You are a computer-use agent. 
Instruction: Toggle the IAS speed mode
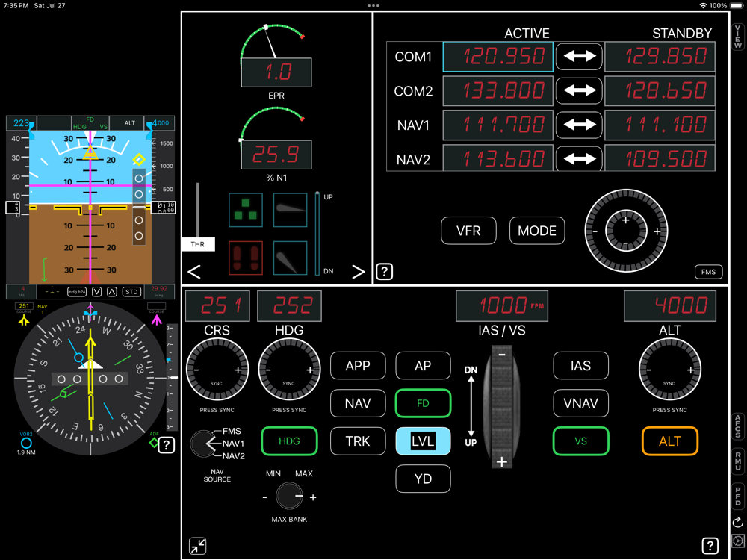pyautogui.click(x=580, y=366)
